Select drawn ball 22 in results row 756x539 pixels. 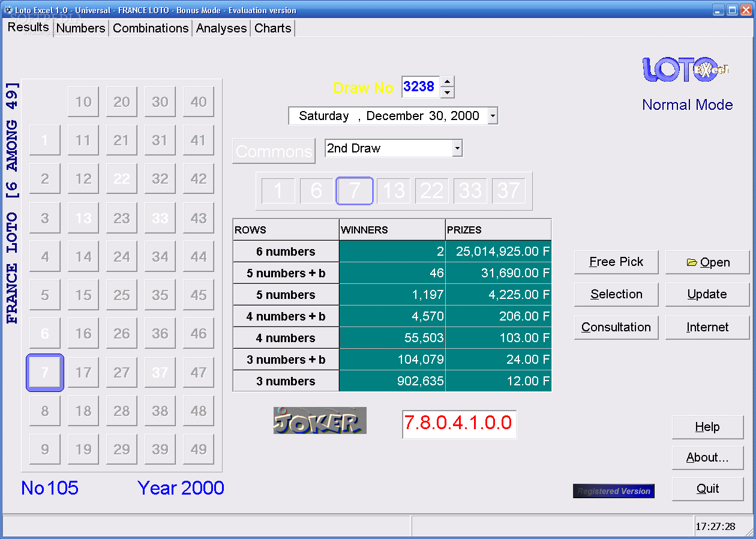point(432,191)
